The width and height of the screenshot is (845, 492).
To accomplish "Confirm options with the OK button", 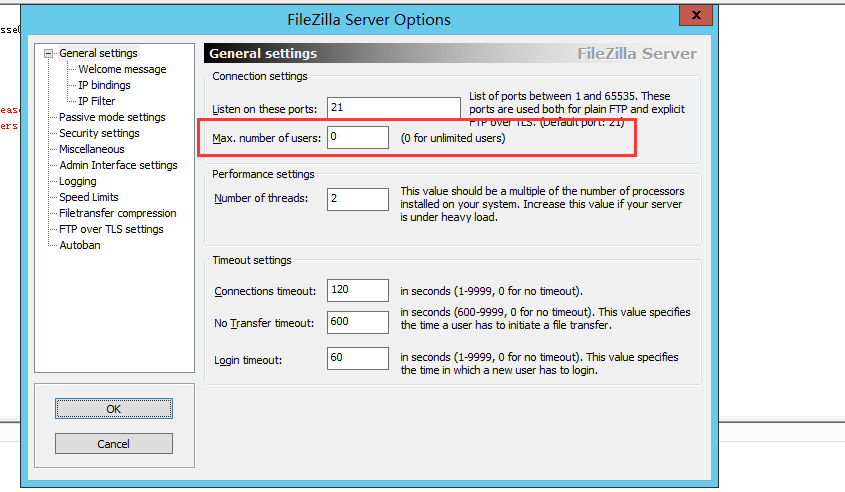I will [114, 408].
